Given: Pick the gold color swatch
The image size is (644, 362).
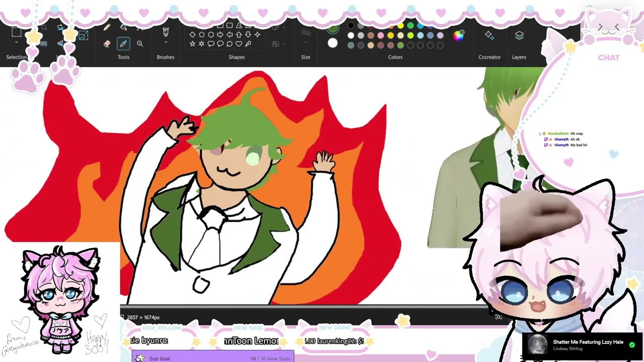Looking at the screenshot, I should 390,36.
